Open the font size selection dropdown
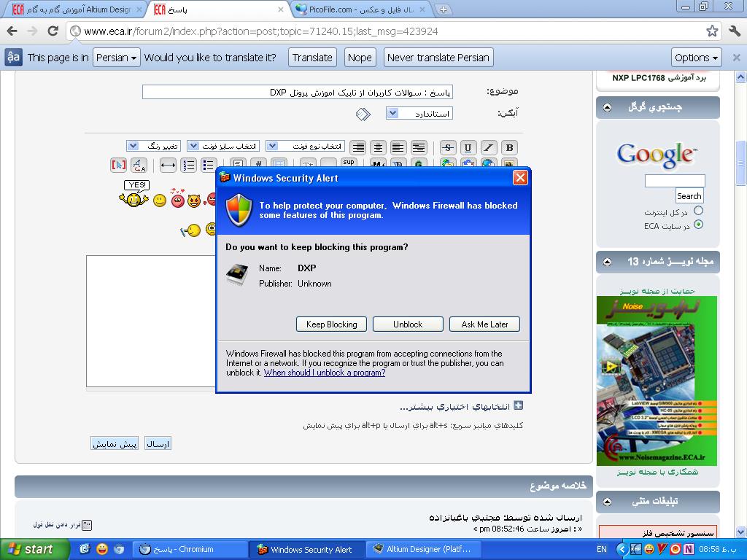This screenshot has height=560, width=747. click(225, 146)
